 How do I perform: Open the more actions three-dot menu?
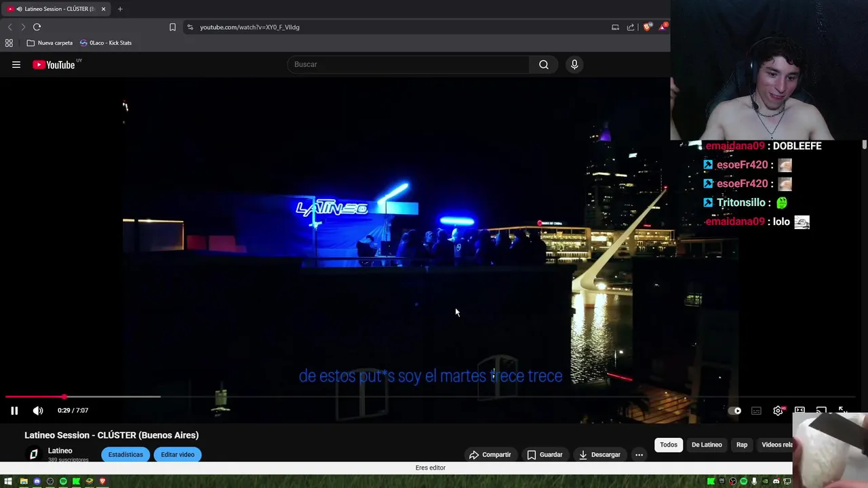click(639, 455)
